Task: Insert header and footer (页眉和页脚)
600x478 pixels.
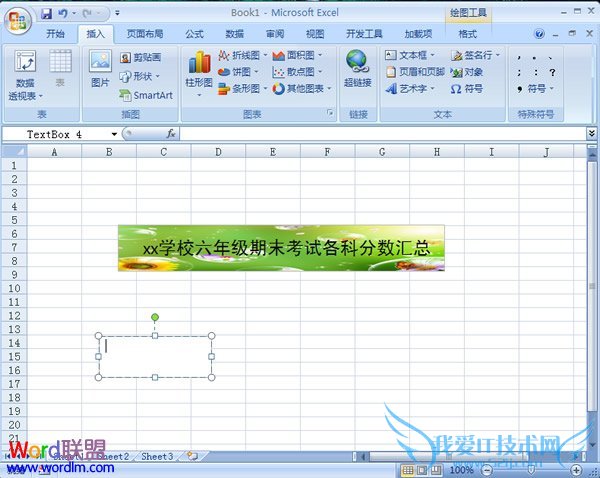Action: 416,72
